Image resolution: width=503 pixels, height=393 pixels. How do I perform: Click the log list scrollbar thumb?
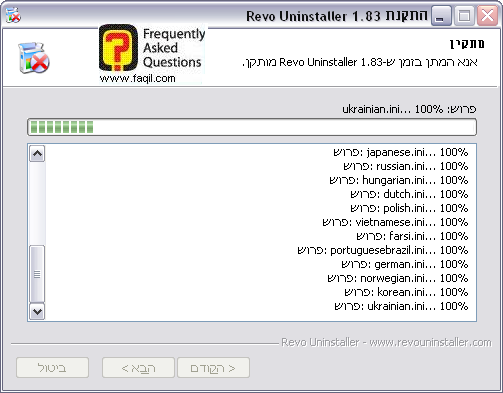(x=37, y=274)
